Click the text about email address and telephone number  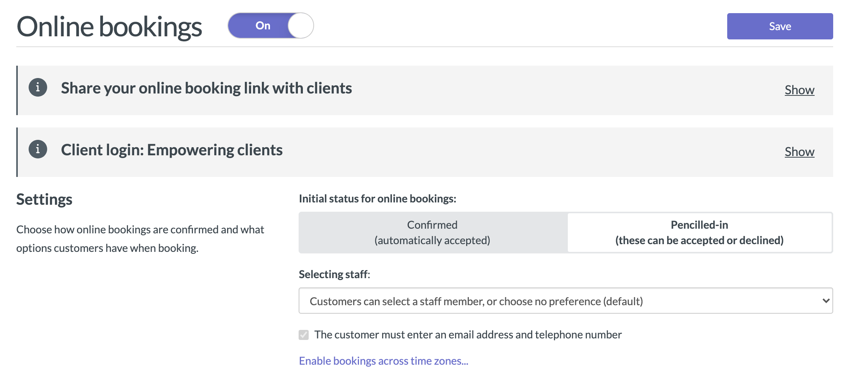coord(468,335)
